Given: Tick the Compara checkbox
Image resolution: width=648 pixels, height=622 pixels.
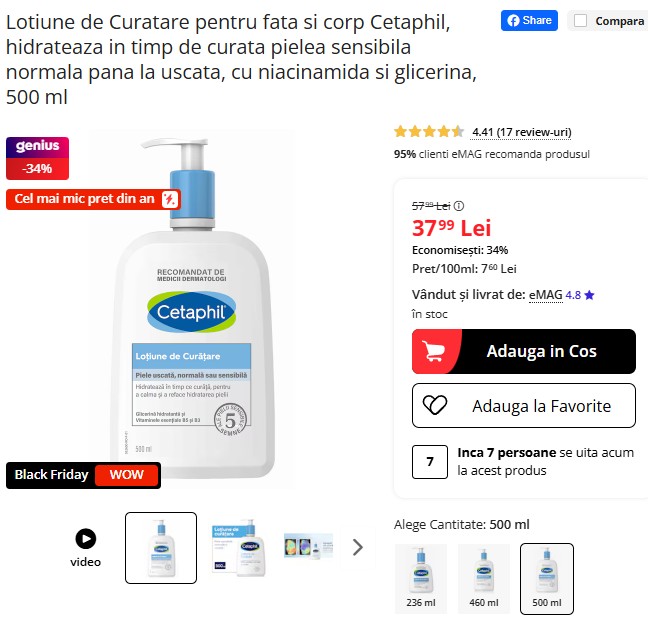Looking at the screenshot, I should (x=580, y=21).
